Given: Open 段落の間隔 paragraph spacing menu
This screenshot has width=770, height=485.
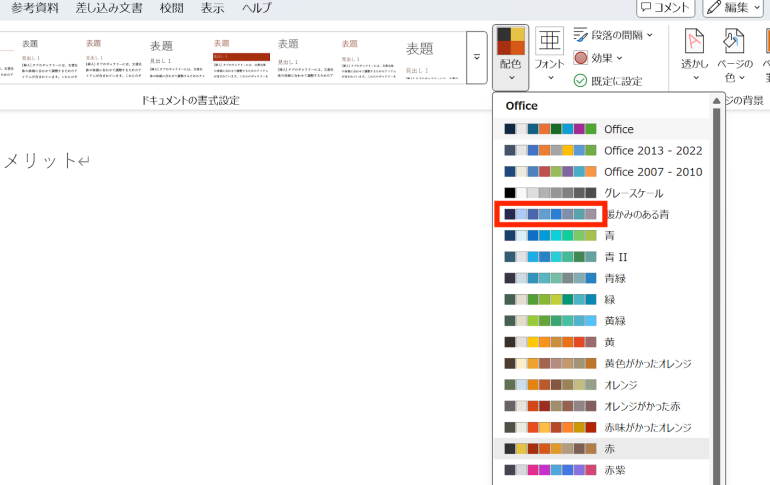Looking at the screenshot, I should coord(613,35).
